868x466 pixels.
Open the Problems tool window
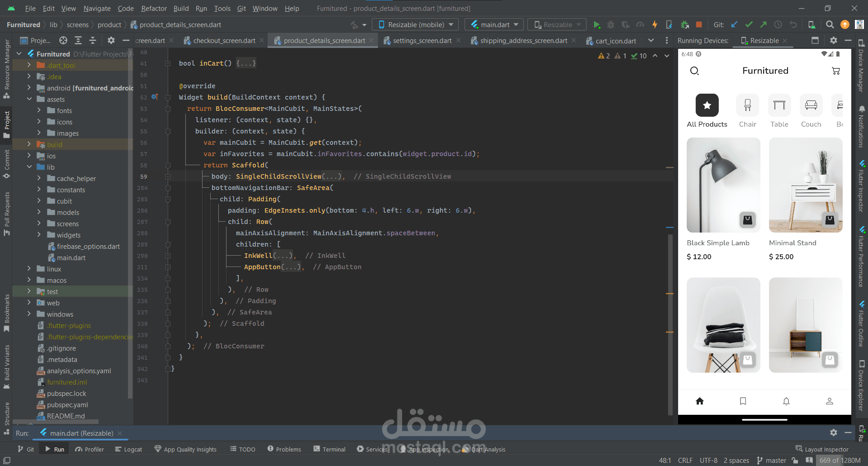point(284,449)
